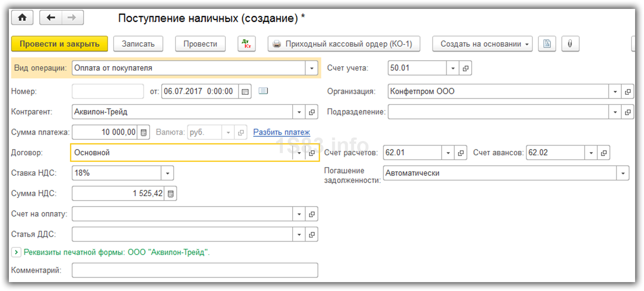Screen dimensions: 644x291
Task: Open the Контрагент Аквилон-Трейд record icon
Action: [x=312, y=112]
